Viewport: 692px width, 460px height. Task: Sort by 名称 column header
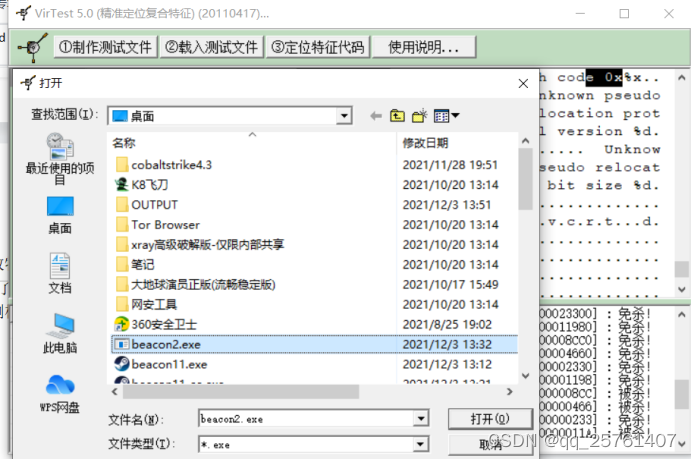click(x=252, y=143)
